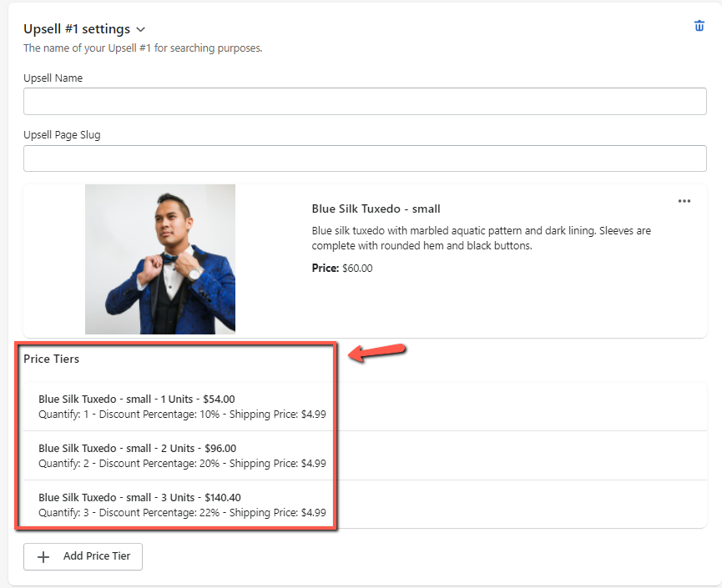Click the Upsell Page Slug label
Screen dimensions: 722x588
point(62,134)
